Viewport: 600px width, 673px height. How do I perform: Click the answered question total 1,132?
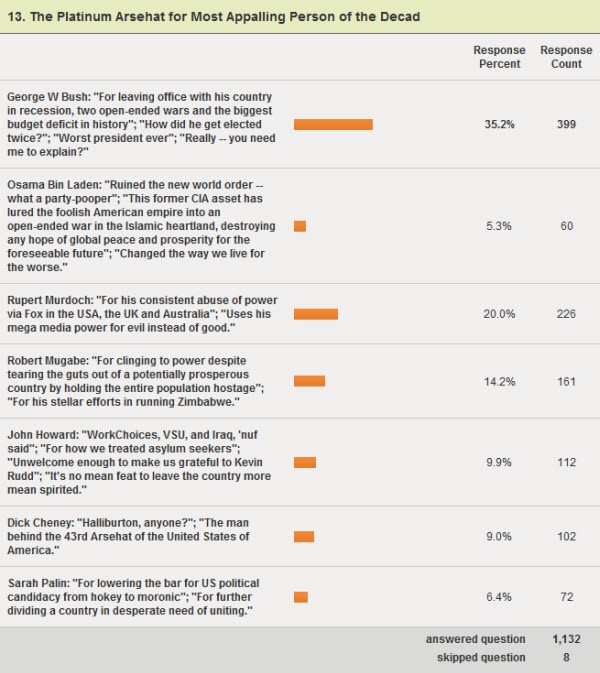click(x=566, y=639)
